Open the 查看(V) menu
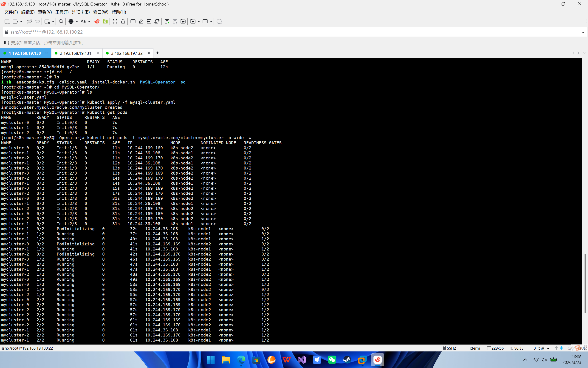This screenshot has height=368, width=588. click(x=45, y=12)
